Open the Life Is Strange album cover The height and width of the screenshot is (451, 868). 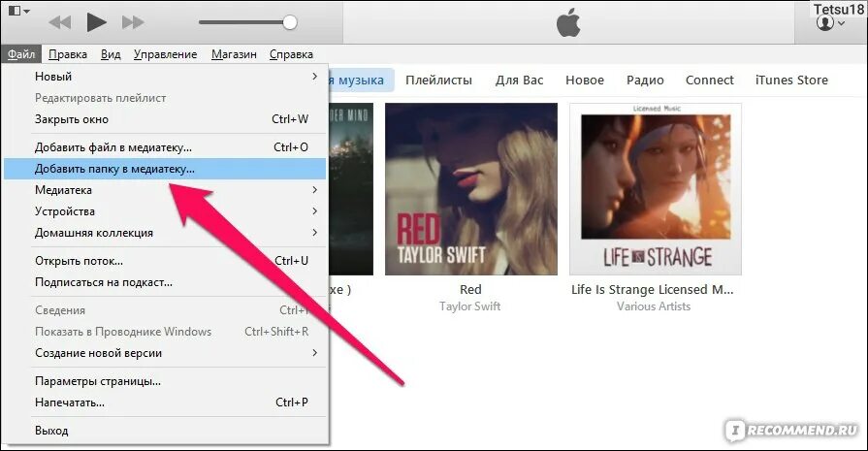coord(656,189)
